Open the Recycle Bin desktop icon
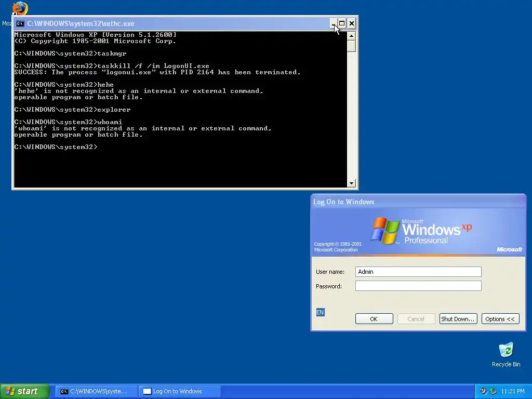Image resolution: width=532 pixels, height=399 pixels. [x=506, y=354]
